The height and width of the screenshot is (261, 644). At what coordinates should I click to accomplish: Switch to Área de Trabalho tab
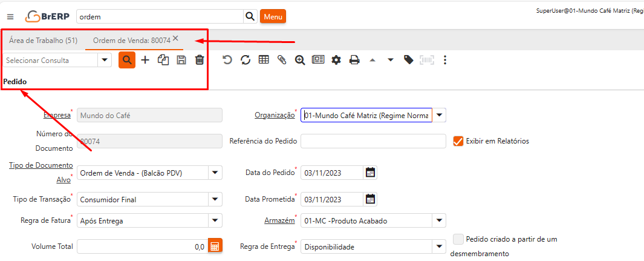[x=43, y=41]
